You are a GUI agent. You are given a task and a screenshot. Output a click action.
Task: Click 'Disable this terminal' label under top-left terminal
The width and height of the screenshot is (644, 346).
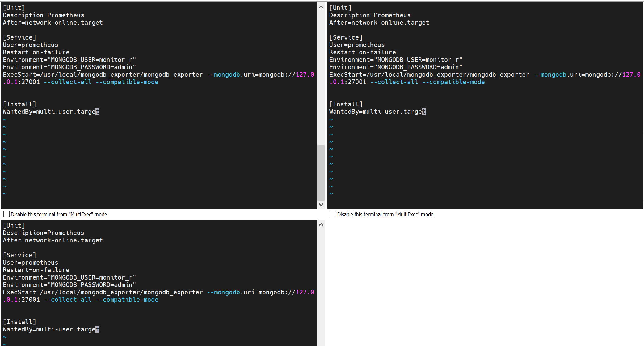(59, 214)
